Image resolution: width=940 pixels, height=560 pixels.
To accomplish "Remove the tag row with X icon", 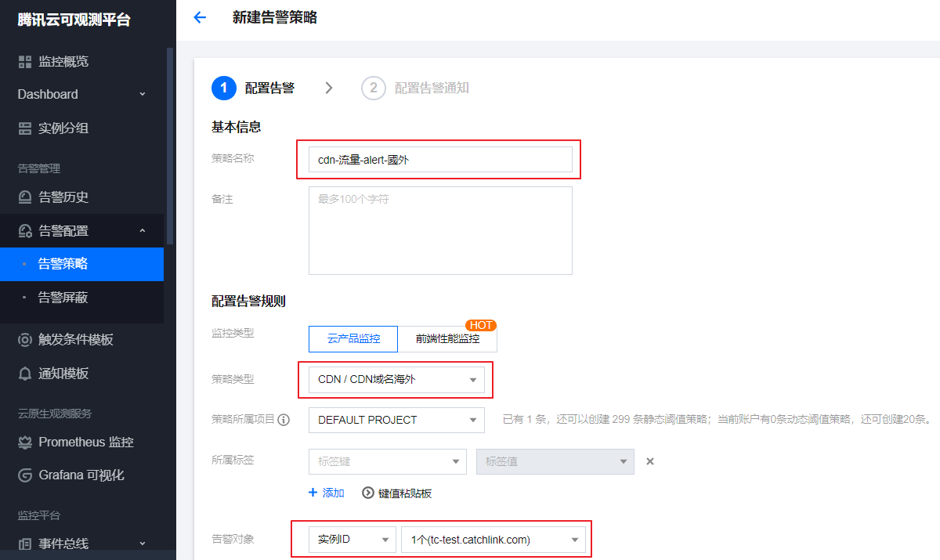I will (649, 461).
